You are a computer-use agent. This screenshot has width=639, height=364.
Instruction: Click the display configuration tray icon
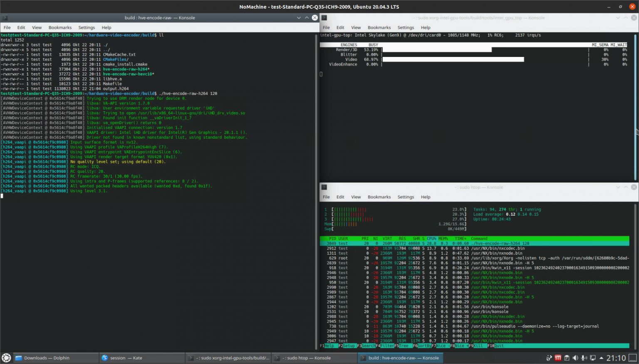593,358
